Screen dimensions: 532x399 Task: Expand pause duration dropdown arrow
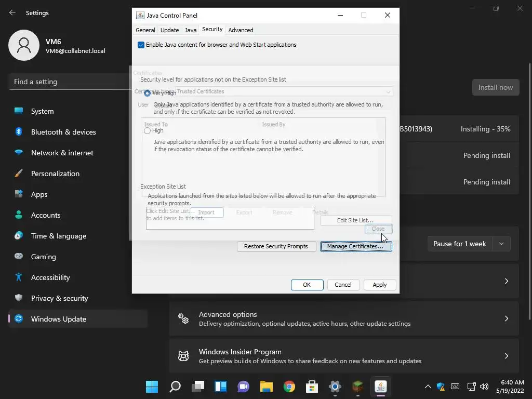[501, 244]
